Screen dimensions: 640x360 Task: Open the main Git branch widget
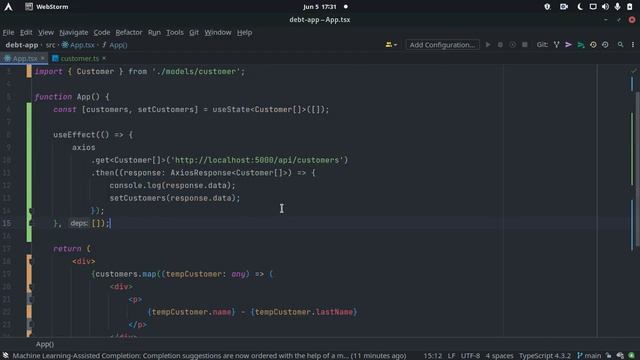589,356
